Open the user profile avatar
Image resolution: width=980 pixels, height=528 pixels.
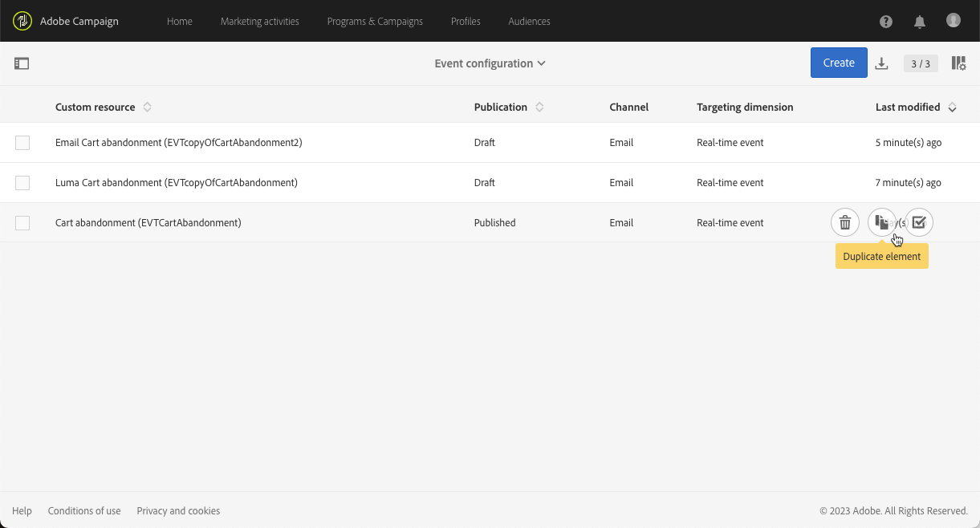[954, 21]
